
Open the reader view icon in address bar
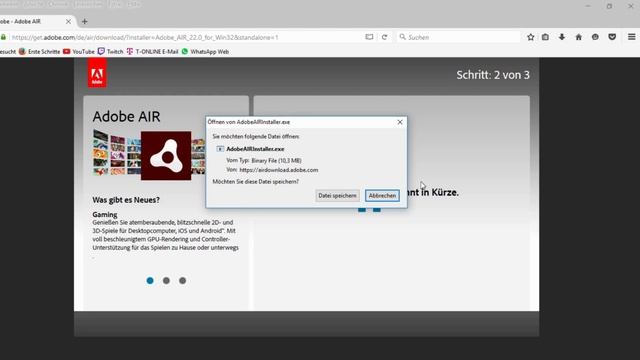(x=369, y=37)
